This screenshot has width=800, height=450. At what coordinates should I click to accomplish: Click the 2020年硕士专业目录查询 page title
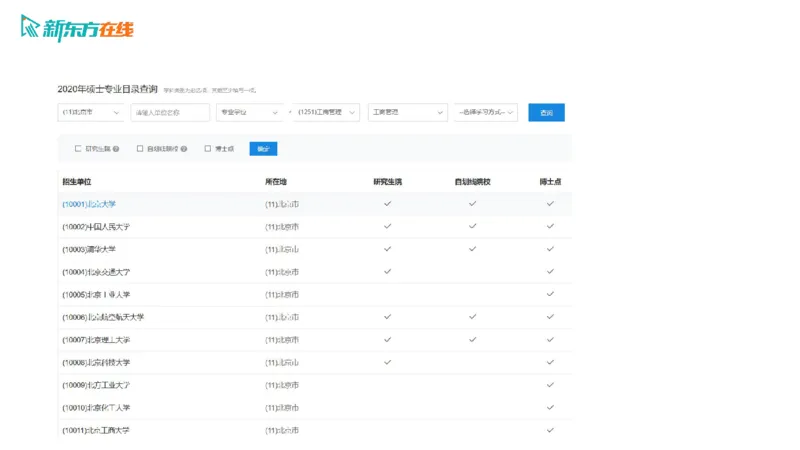click(x=107, y=89)
